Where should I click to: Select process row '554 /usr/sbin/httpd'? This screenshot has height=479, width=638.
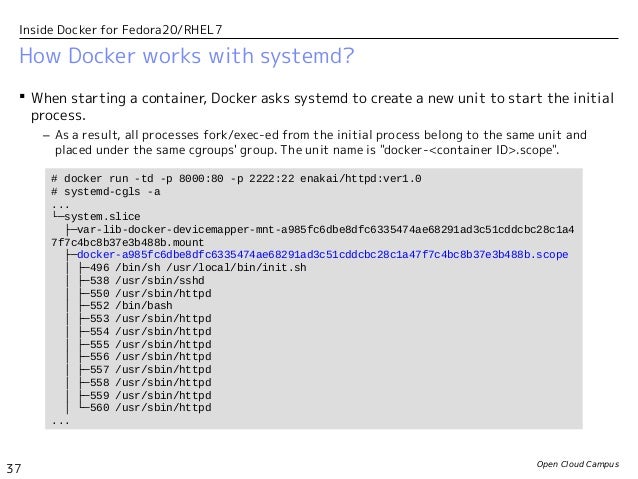point(146,332)
